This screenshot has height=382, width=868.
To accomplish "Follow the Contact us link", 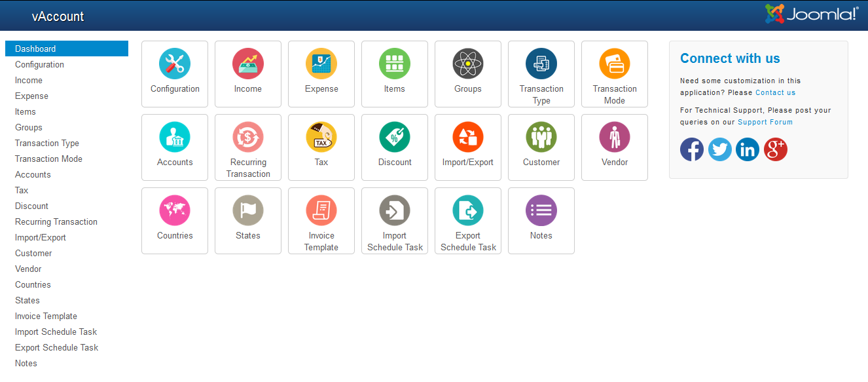I will pos(775,92).
